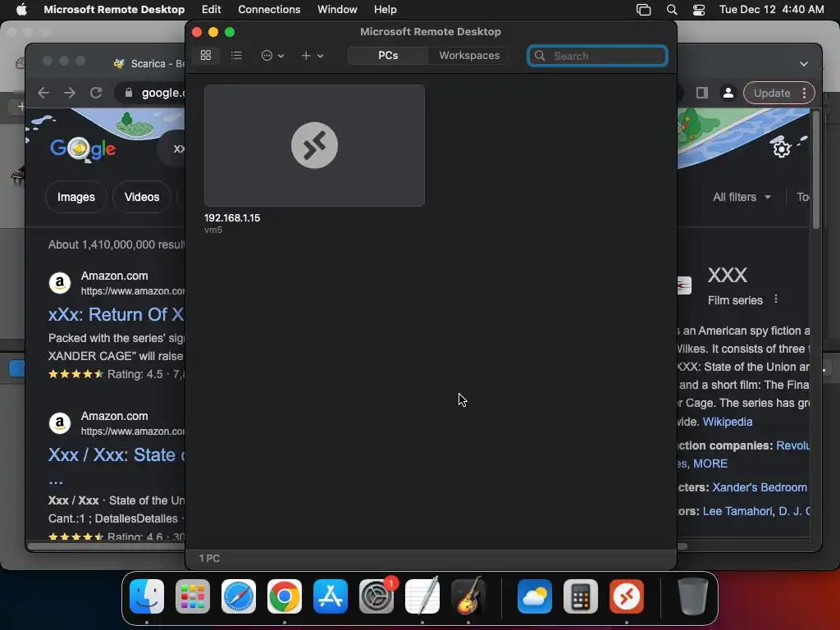The width and height of the screenshot is (840, 630).
Task: Expand All filters dropdown in Google
Action: point(742,197)
